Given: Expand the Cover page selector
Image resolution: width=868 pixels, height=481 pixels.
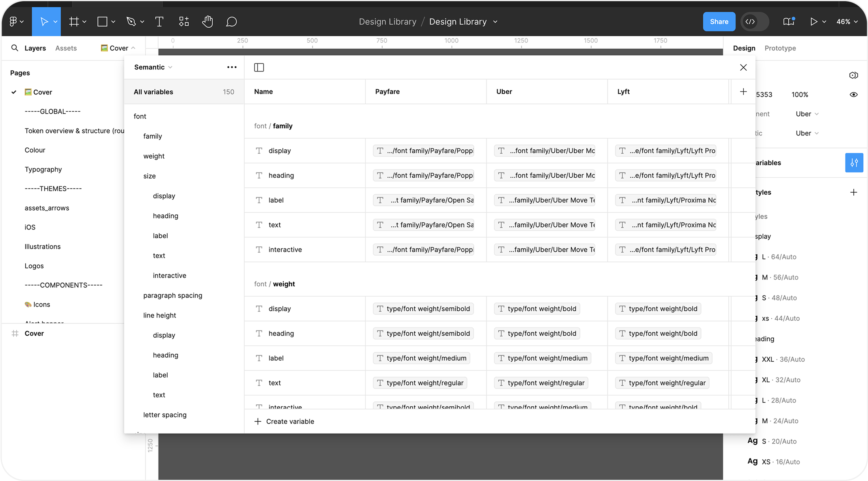Looking at the screenshot, I should click(118, 48).
